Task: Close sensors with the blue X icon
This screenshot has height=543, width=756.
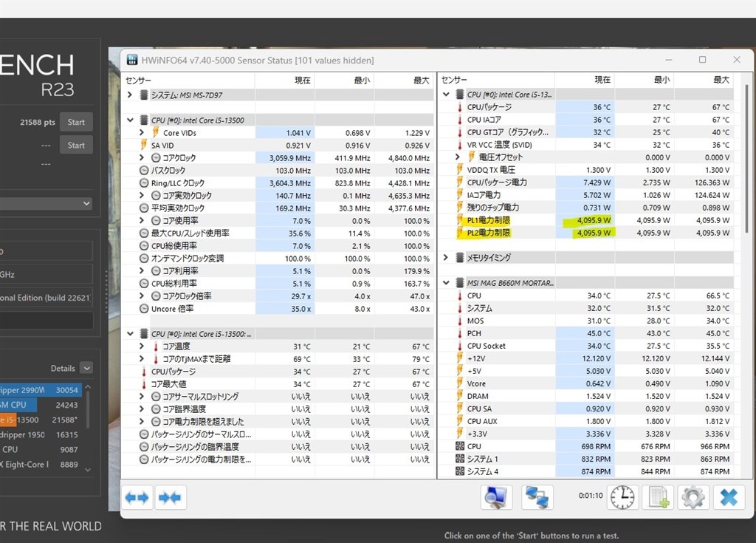Action: (729, 497)
